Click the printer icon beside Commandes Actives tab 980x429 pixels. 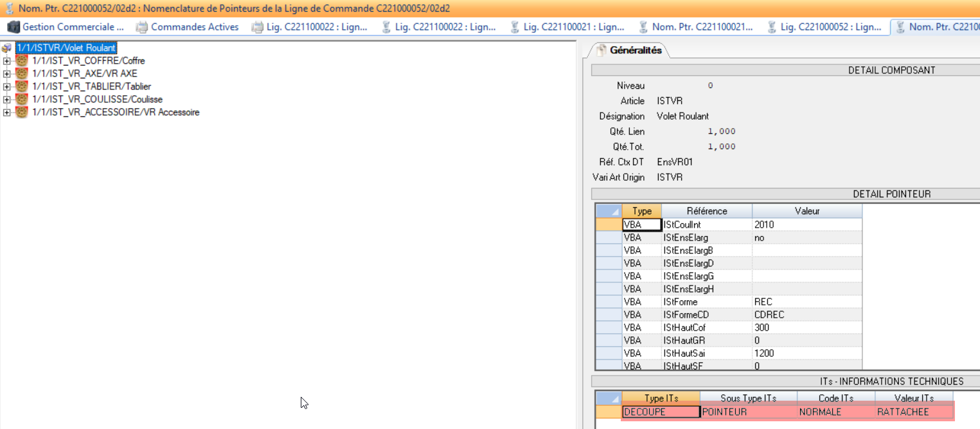[141, 27]
